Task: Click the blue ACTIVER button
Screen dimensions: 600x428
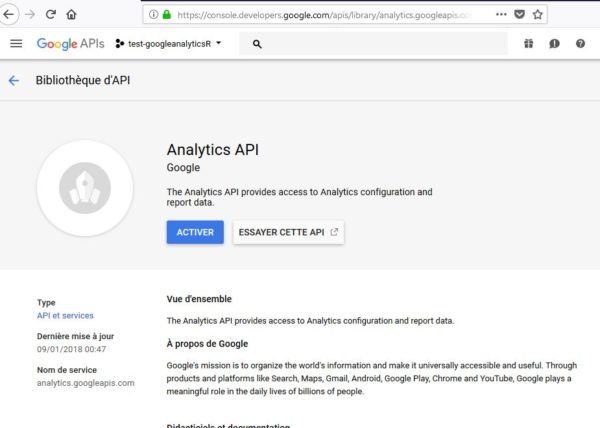Action: (x=195, y=232)
